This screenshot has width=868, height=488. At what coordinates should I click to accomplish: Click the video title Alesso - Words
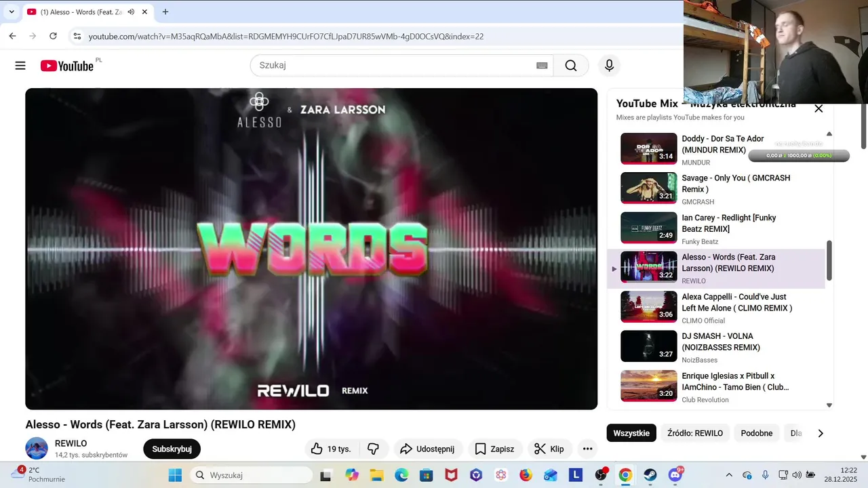coord(161,425)
